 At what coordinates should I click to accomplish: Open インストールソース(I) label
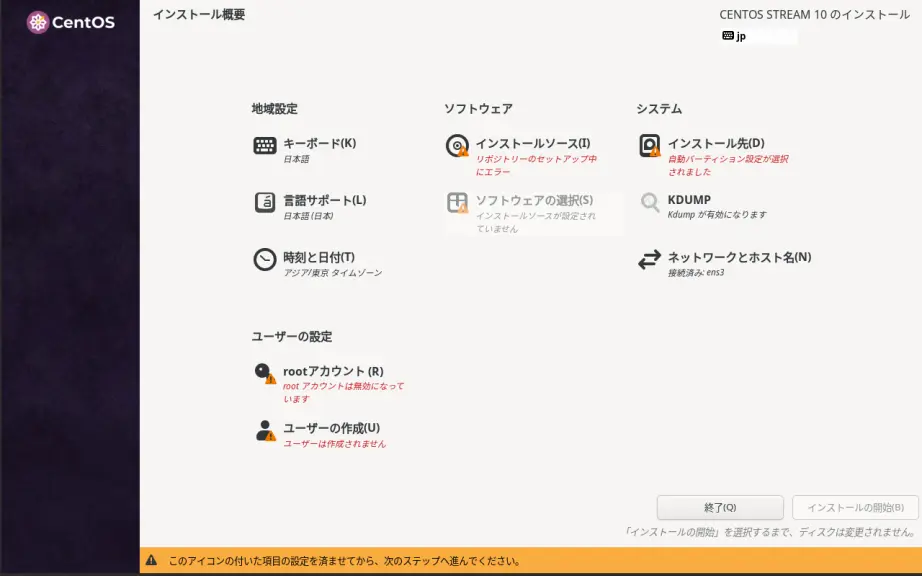click(533, 143)
